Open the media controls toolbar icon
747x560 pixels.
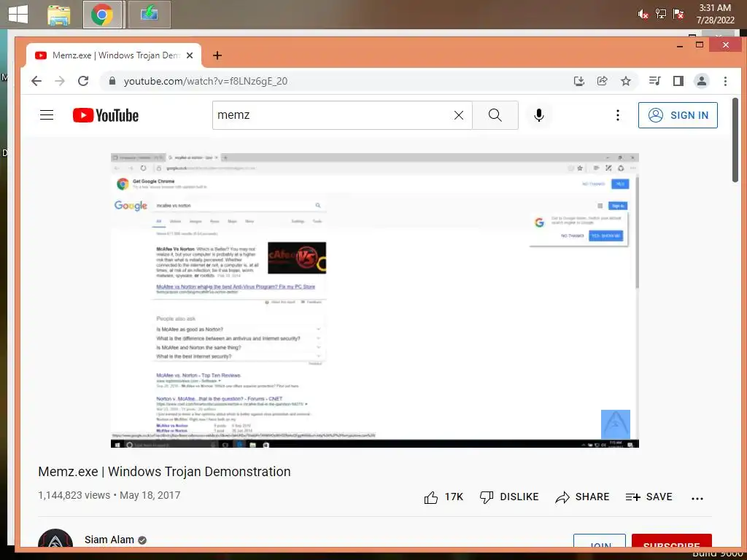point(654,81)
